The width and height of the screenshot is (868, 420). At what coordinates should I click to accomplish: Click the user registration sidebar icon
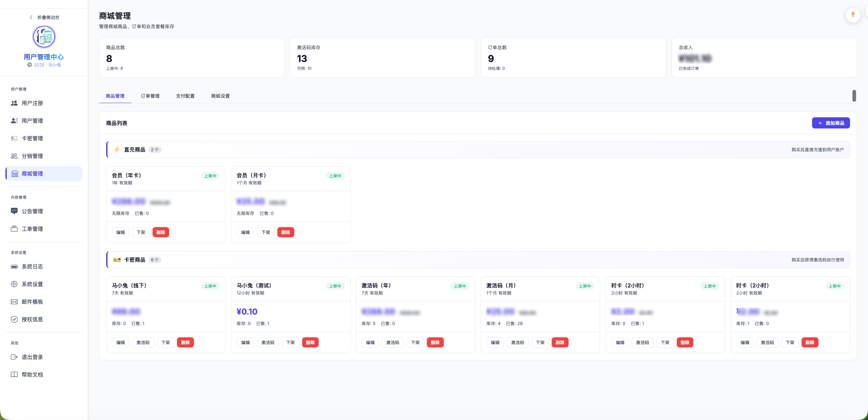tap(14, 103)
